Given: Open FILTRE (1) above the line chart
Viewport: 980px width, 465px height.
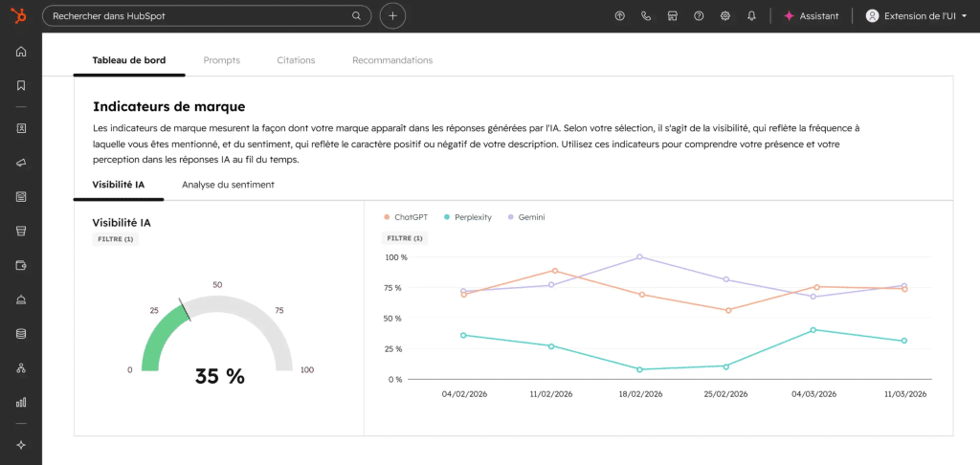Looking at the screenshot, I should click(x=405, y=238).
